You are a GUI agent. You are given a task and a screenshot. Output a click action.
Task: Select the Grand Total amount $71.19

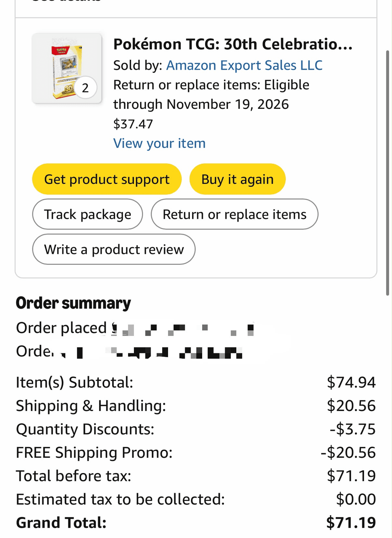pyautogui.click(x=351, y=523)
